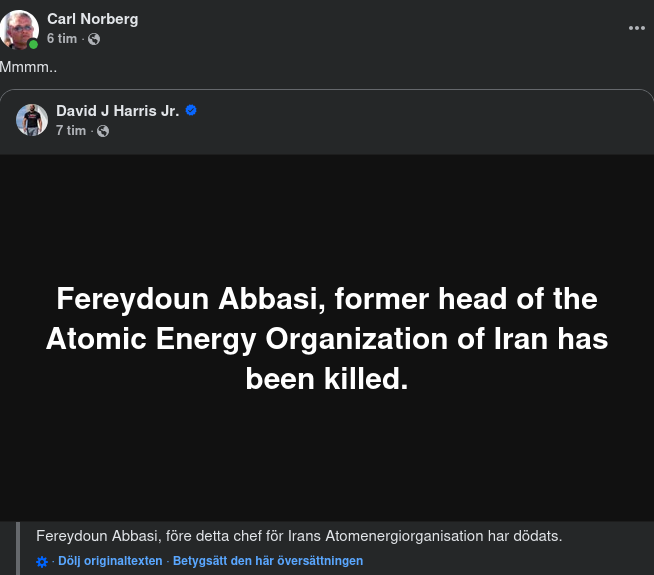
Task: Click the empty area of the shared post header
Action: pyautogui.click(x=420, y=120)
